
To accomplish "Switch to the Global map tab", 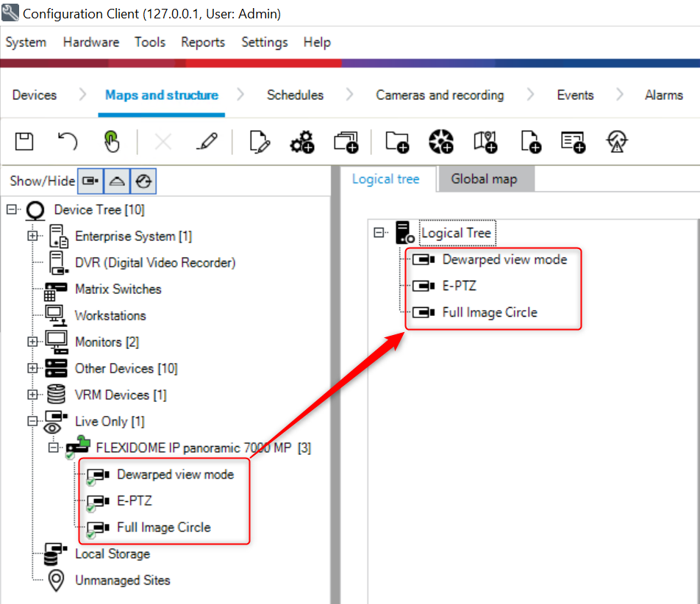I will pyautogui.click(x=484, y=179).
